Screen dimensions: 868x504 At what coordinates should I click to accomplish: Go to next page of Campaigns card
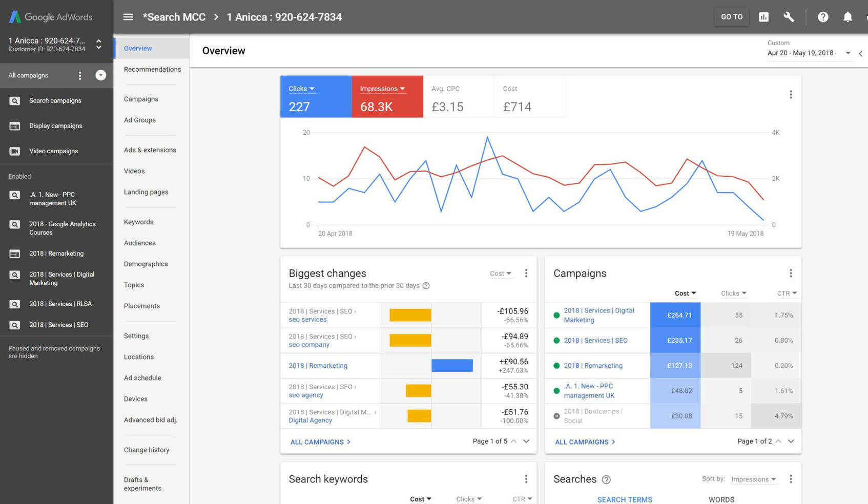click(791, 441)
